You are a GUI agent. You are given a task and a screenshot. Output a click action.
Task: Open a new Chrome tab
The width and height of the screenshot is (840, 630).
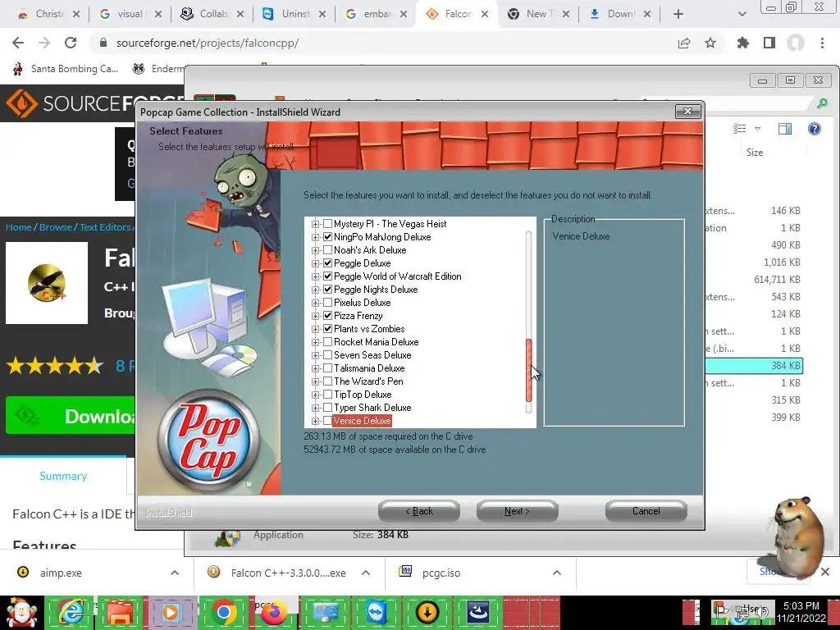click(678, 14)
